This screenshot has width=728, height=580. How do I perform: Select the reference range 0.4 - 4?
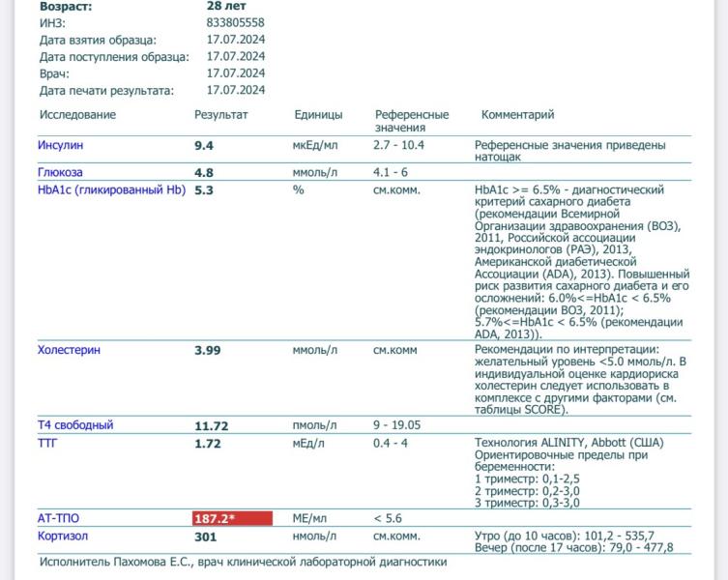[x=391, y=443]
